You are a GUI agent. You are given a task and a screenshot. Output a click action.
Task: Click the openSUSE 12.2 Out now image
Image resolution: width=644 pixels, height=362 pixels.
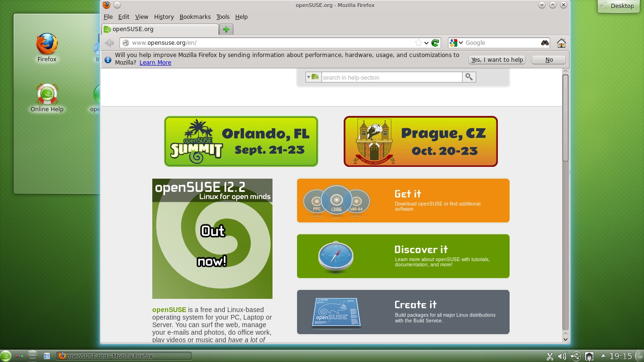[x=212, y=239]
